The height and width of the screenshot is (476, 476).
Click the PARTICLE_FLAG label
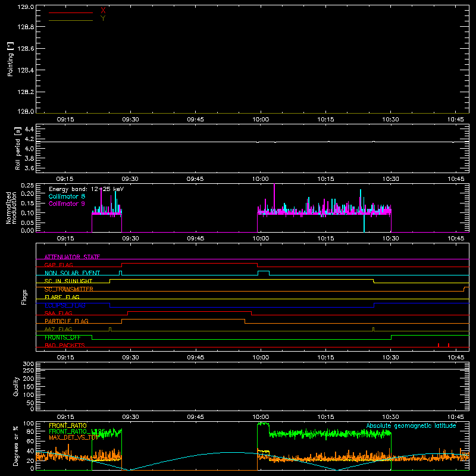point(67,321)
